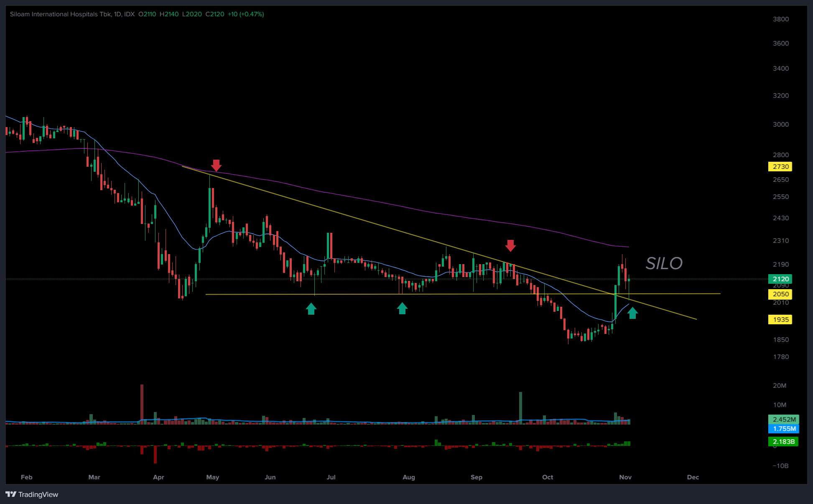Viewport: 813px width, 504px height.
Task: Select the green up arrow before August
Action: coord(402,308)
